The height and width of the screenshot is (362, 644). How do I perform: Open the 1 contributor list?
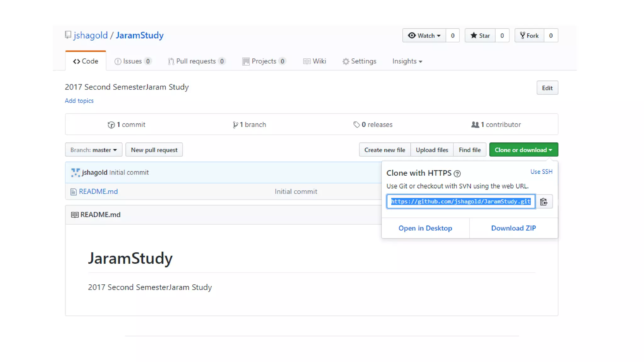[496, 124]
